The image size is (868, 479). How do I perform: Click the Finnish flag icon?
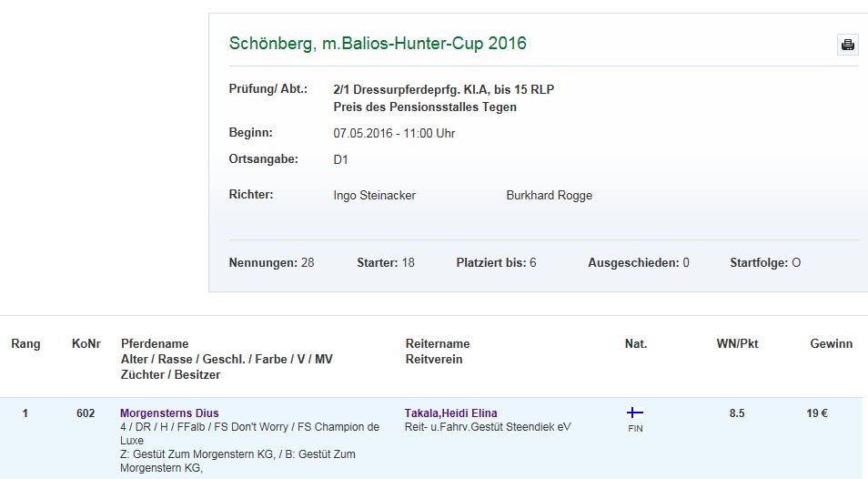pos(635,413)
